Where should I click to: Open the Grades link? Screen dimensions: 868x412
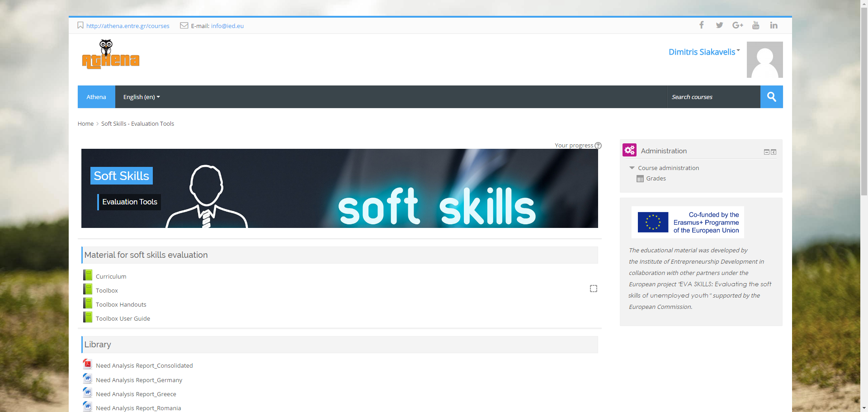656,179
